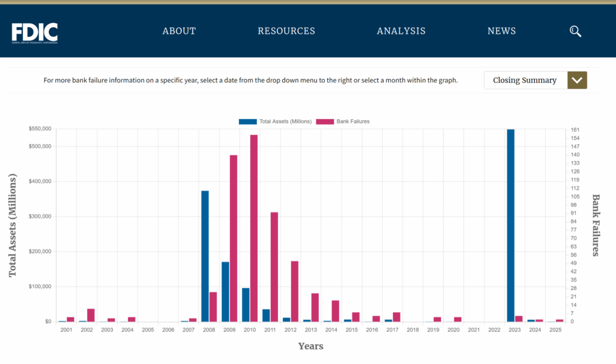Toggle Bank Failures legend series

353,122
